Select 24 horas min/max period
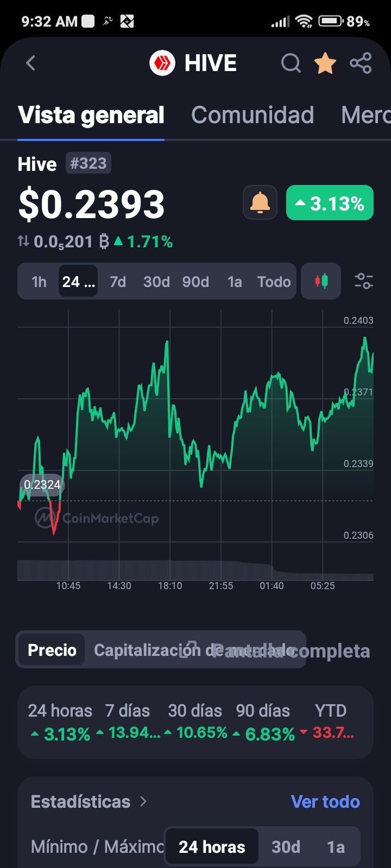The height and width of the screenshot is (868, 391). pos(212,846)
